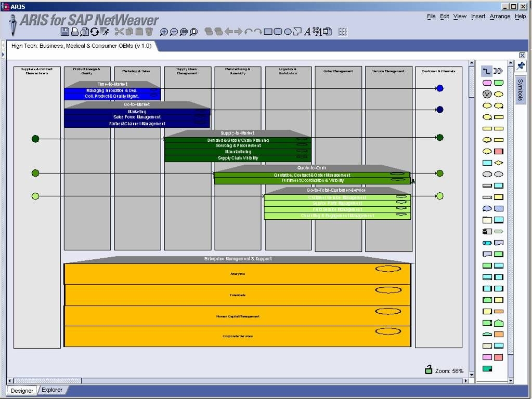This screenshot has height=399, width=532.
Task: Select the Sales Force Management process bar
Action: [x=137, y=117]
